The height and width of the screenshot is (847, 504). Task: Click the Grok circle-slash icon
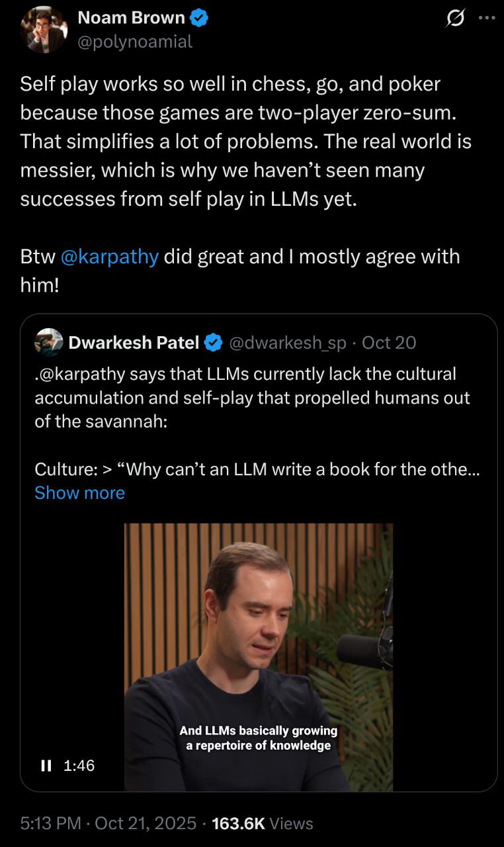point(455,19)
